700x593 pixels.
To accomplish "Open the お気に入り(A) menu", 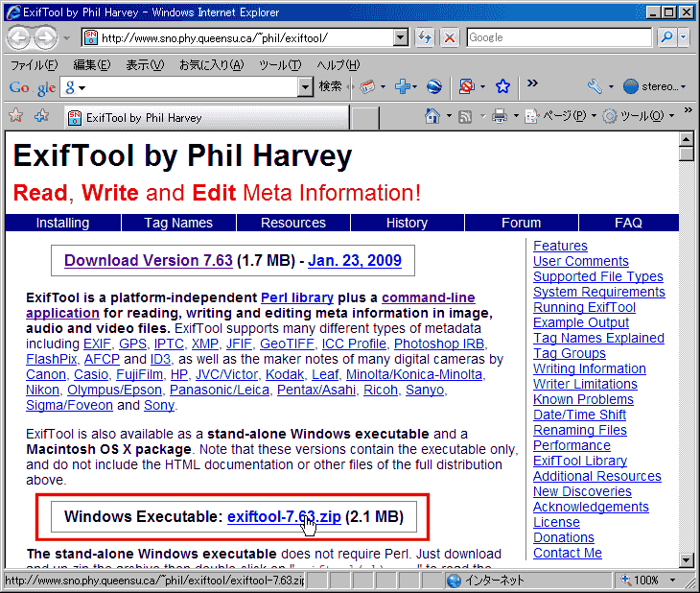I will click(212, 65).
